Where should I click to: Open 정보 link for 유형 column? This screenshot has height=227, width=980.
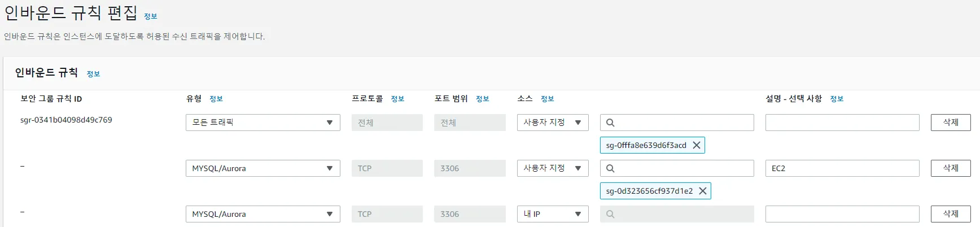216,99
